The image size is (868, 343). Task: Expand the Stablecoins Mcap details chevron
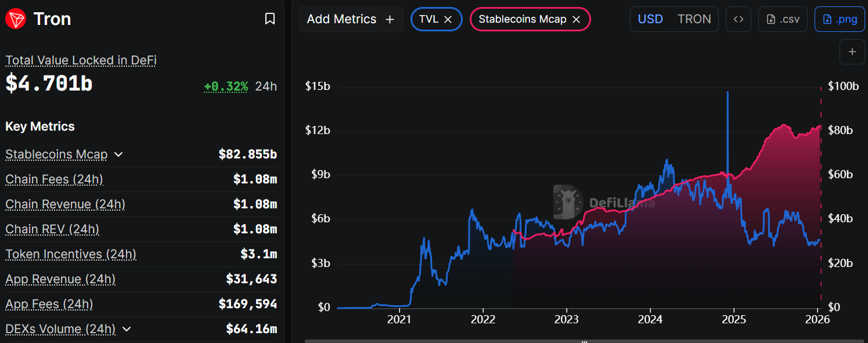point(118,154)
